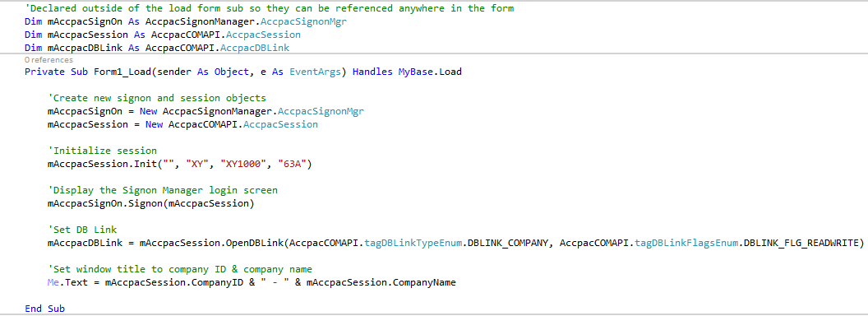Viewport: 868px width, 316px height.
Task: Click the 'Display the Signon Manager login screen comment
Action: (163, 190)
